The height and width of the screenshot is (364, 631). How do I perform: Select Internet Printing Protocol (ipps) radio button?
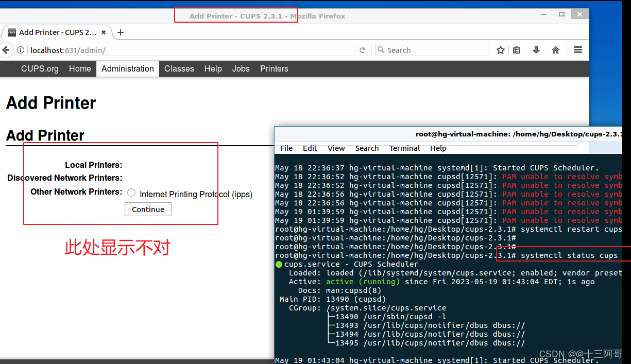click(131, 193)
